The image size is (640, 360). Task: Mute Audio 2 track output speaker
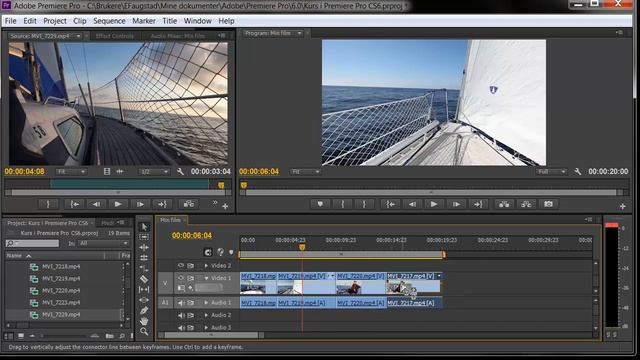pos(181,315)
